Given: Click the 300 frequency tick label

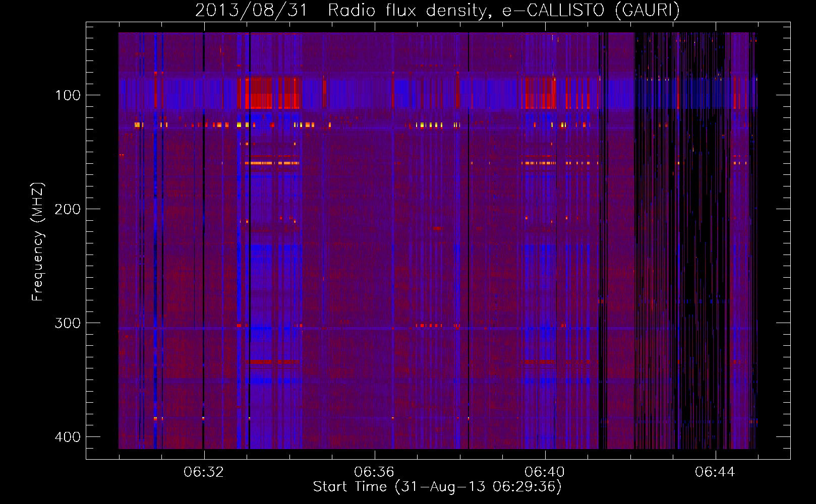Looking at the screenshot, I should click(x=68, y=323).
